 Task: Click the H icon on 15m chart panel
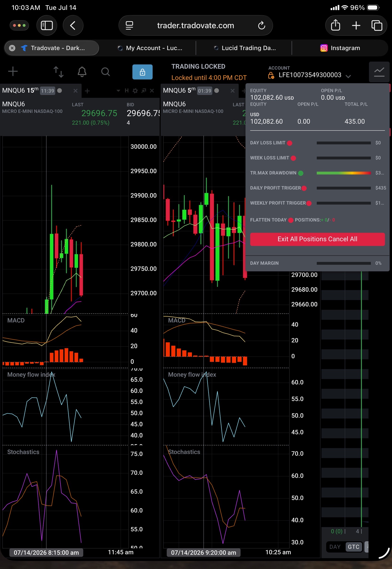(x=127, y=91)
